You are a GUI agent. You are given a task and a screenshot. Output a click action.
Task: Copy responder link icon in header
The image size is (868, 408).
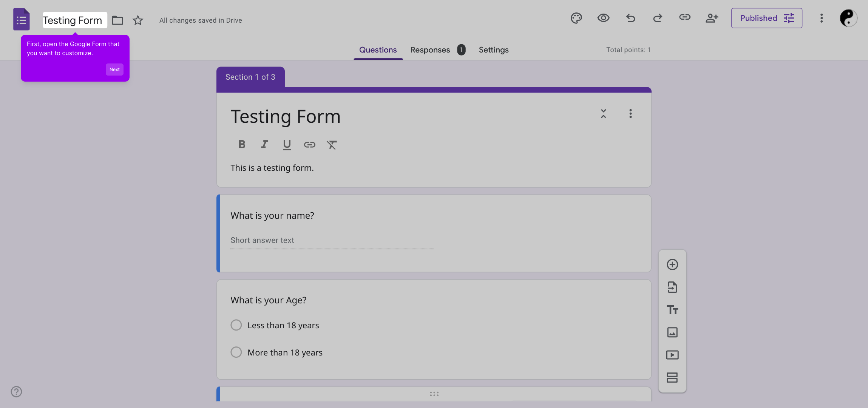click(684, 17)
